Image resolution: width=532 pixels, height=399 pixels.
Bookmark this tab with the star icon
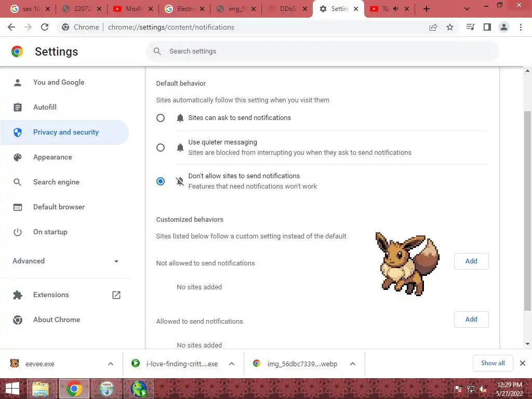click(450, 27)
